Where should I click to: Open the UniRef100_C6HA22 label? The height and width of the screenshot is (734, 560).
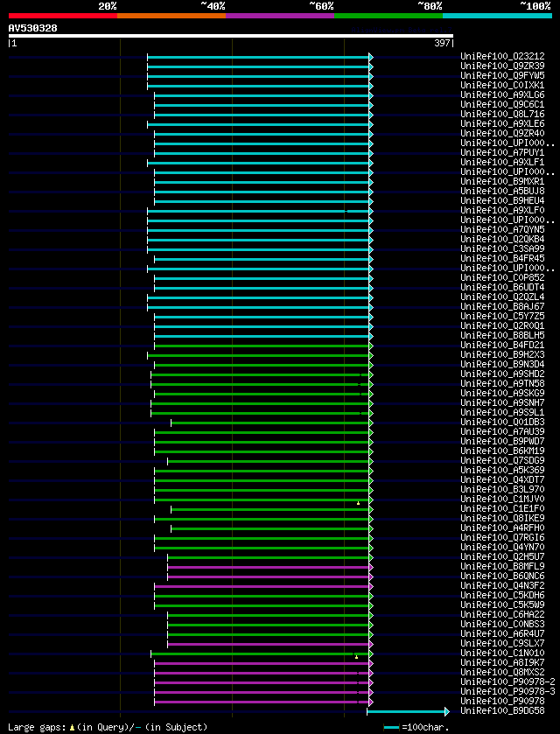pyautogui.click(x=502, y=615)
